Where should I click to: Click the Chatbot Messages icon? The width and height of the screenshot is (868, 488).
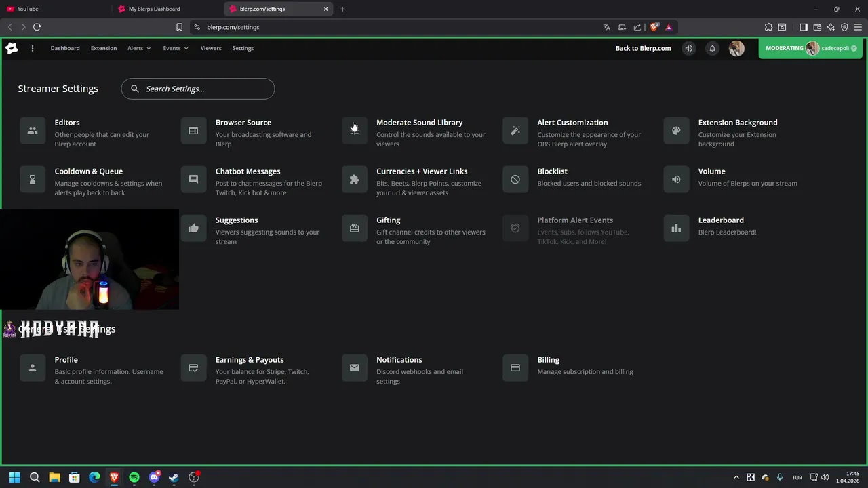[x=193, y=180]
